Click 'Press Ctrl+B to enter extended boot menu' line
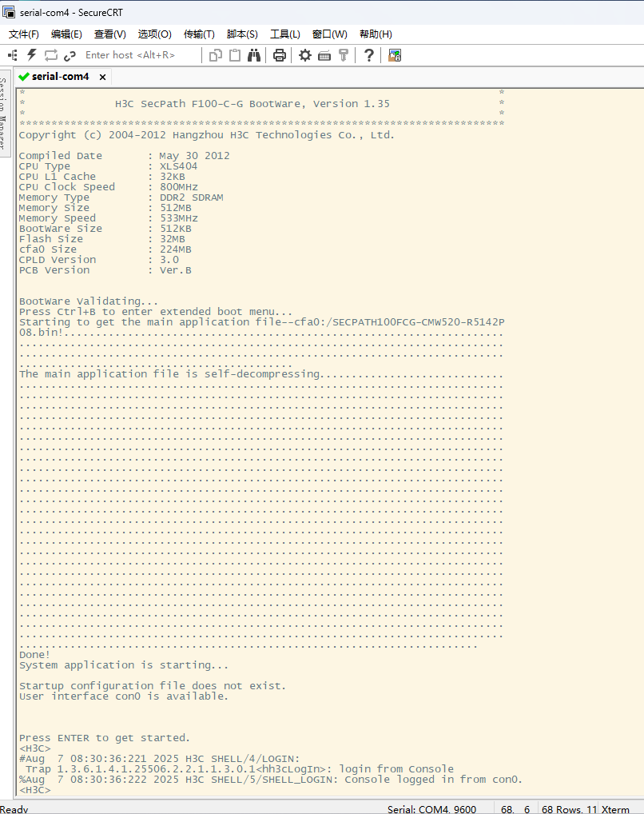644x814 pixels. (156, 312)
